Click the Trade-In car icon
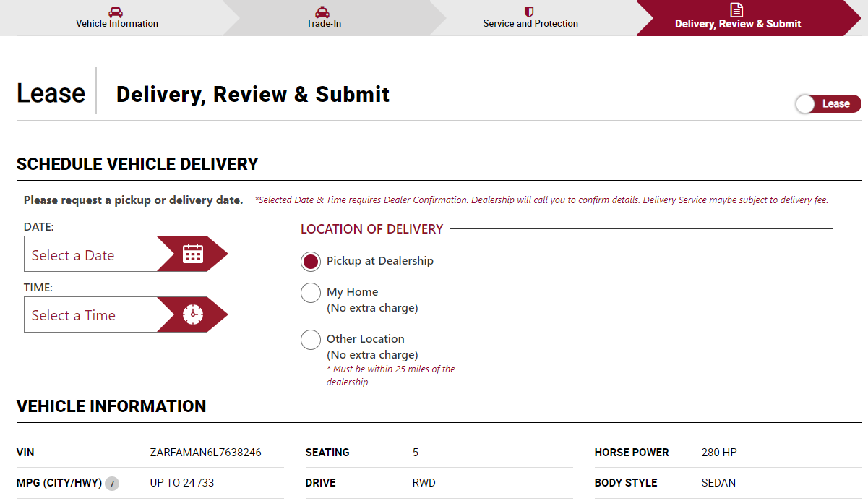868x501 pixels. pos(323,12)
